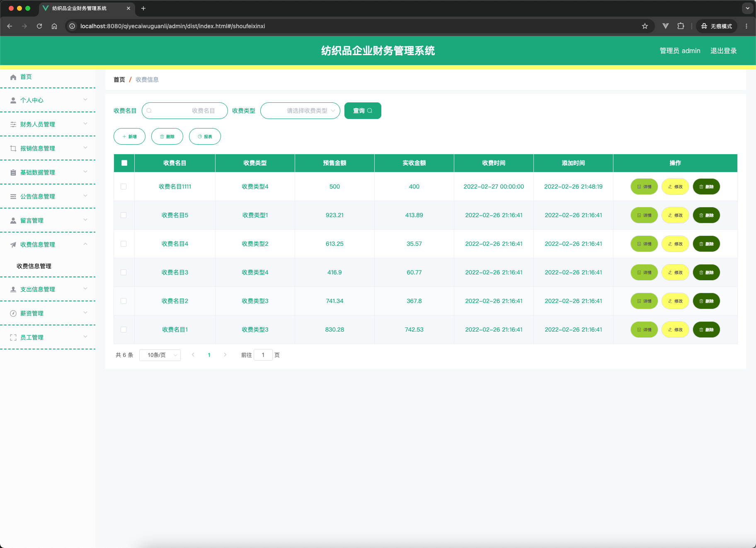Open the 薪资管理 menu
756x548 pixels.
coord(48,313)
